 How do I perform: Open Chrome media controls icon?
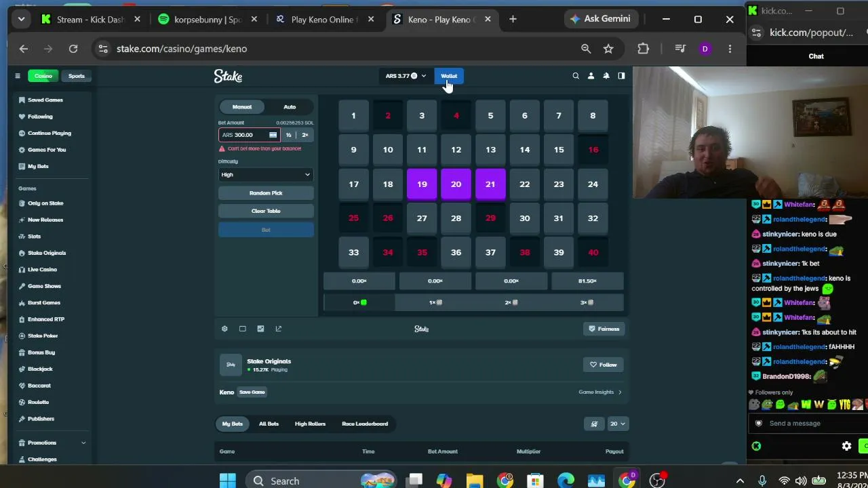pos(680,49)
